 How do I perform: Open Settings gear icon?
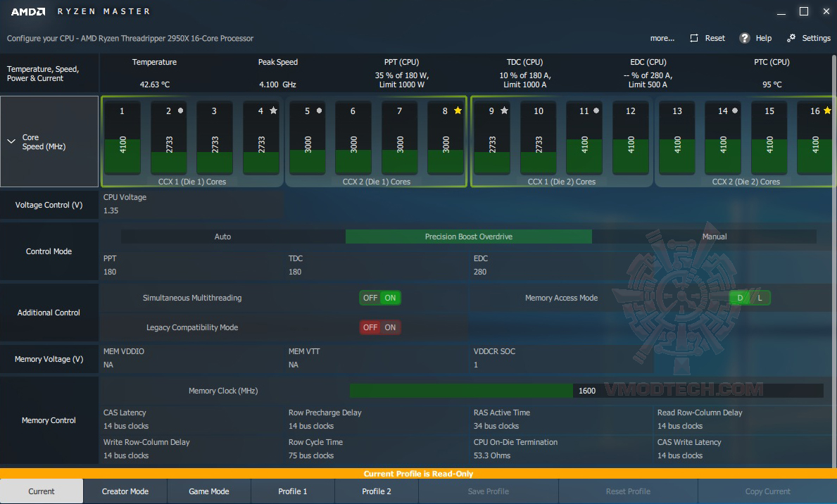tap(791, 38)
